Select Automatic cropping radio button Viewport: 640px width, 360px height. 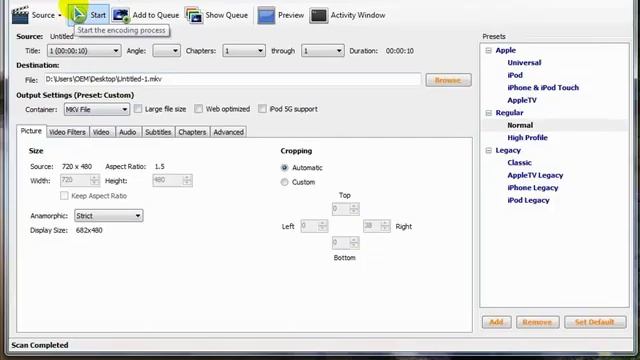284,168
